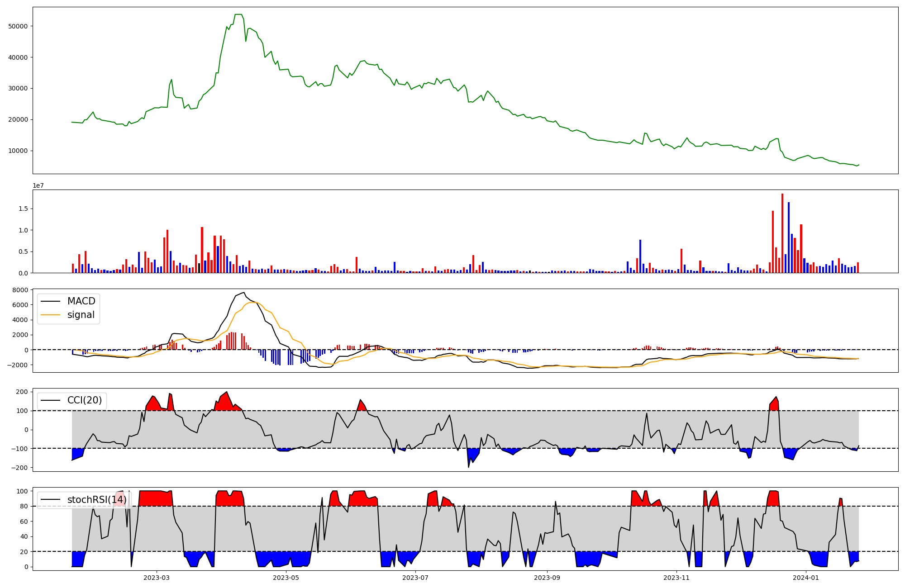
Task: Click the 1.5 tick on volume axis
Action: coord(23,209)
